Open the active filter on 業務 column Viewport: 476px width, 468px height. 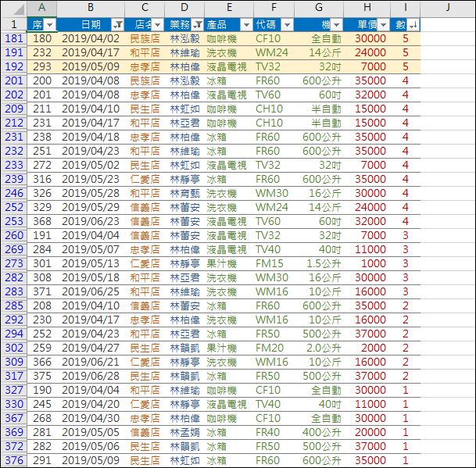[x=198, y=25]
